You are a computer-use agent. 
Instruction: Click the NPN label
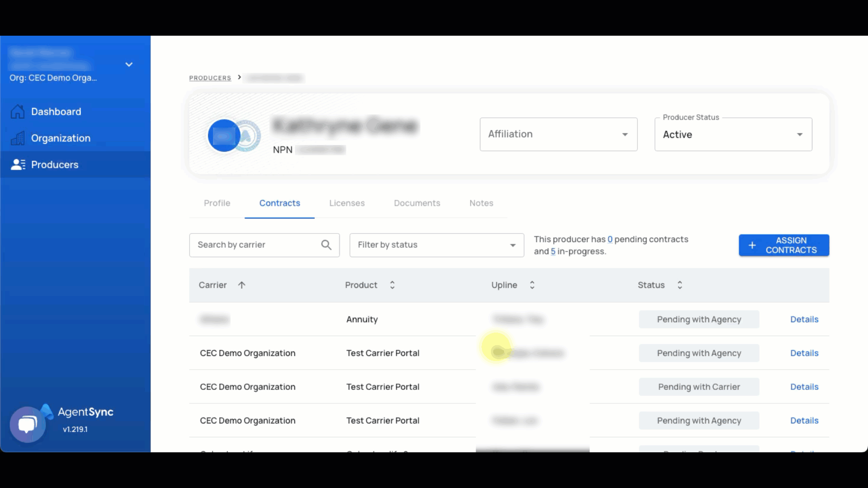pyautogui.click(x=283, y=150)
